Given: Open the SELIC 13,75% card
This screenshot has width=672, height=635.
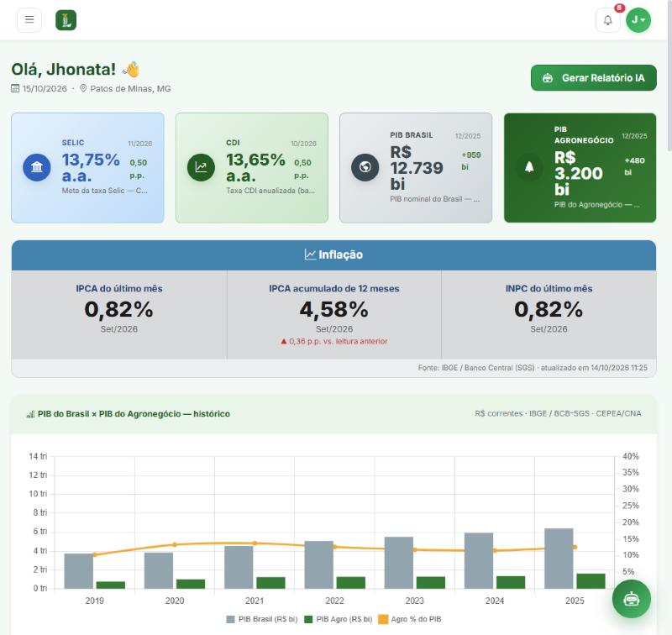Looking at the screenshot, I should click(x=87, y=168).
